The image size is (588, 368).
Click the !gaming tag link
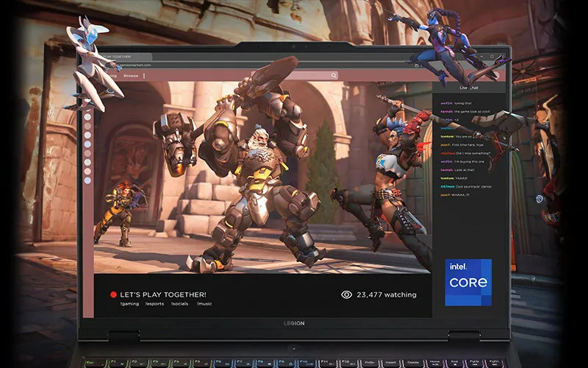[x=129, y=303]
